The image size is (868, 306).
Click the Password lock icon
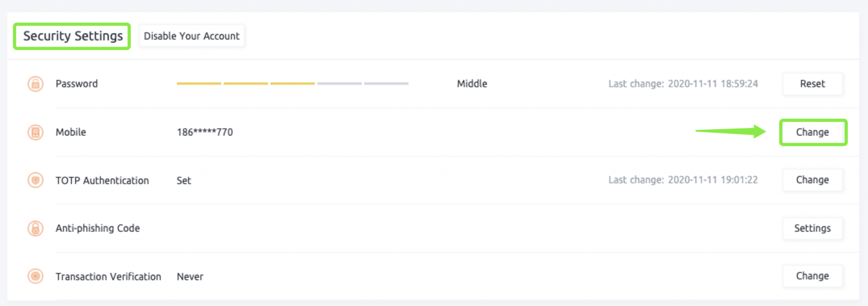[x=35, y=84]
